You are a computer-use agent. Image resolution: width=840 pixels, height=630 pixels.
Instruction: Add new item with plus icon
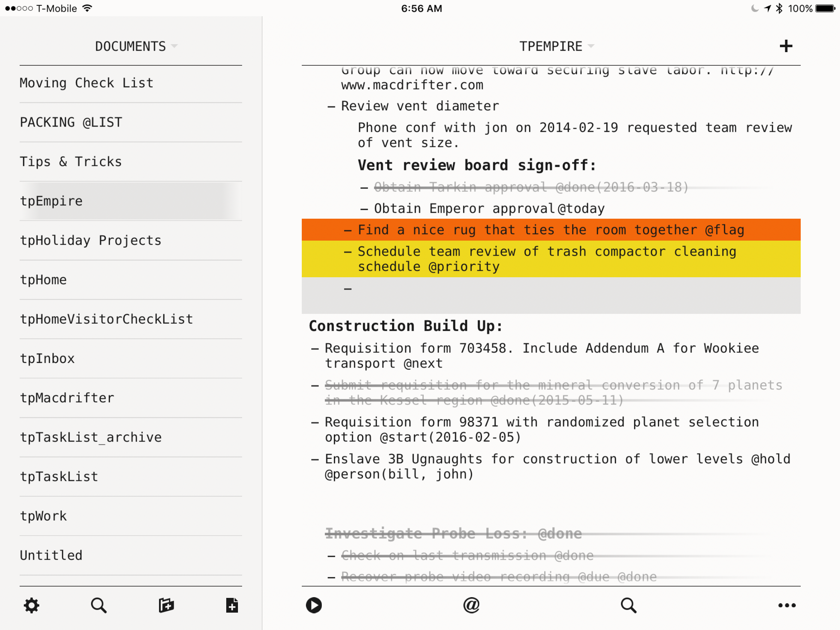pyautogui.click(x=786, y=46)
